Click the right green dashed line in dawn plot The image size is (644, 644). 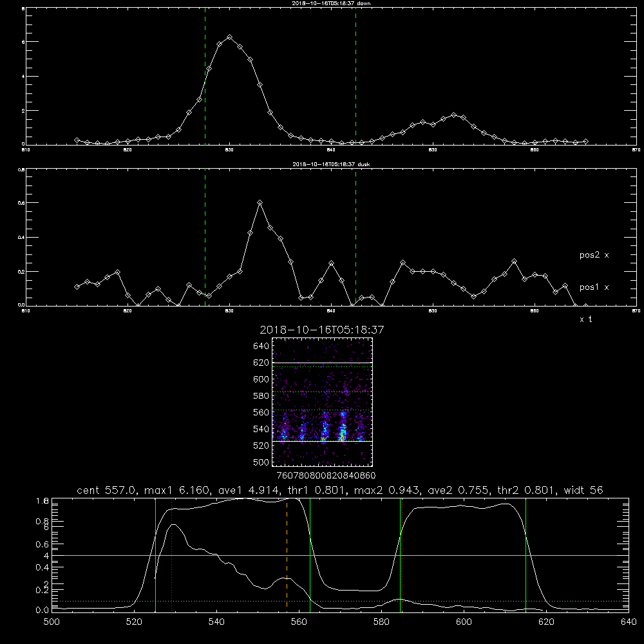click(355, 76)
